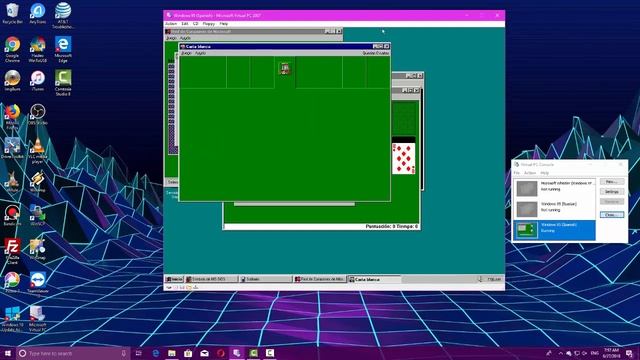Open File Explorer from the taskbar
The width and height of the screenshot is (640, 360).
(x=172, y=353)
